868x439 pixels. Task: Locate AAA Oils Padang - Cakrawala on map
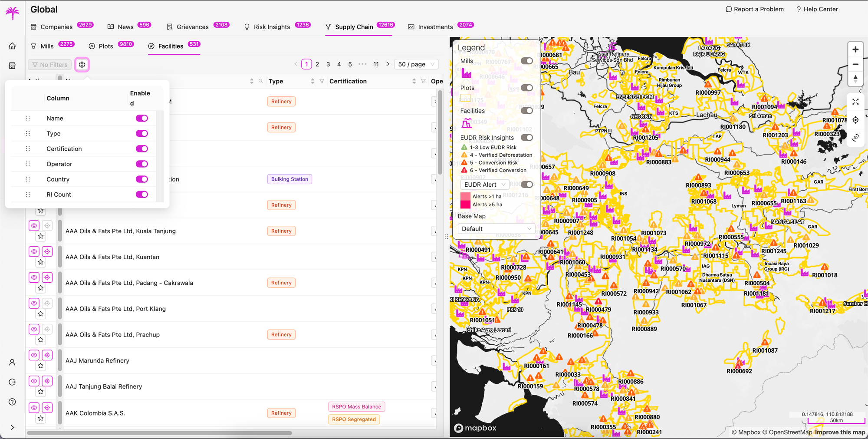(47, 277)
